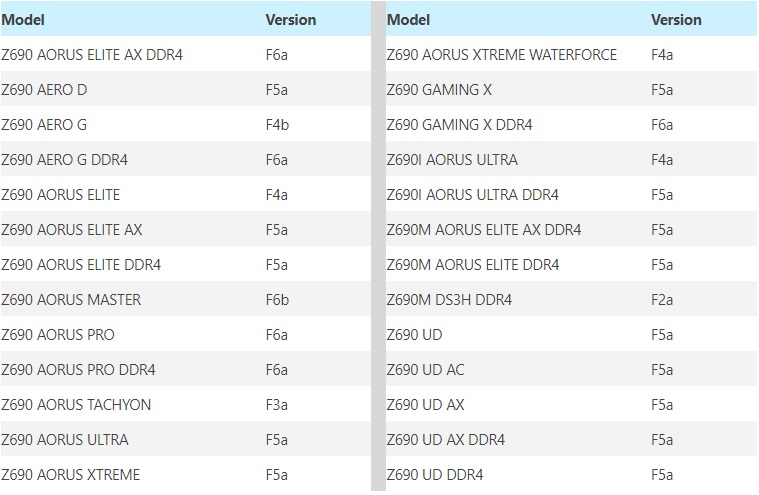This screenshot has width=759, height=495.
Task: Select the Z690I AORUS ULTRA DDR4 row
Action: pos(472,195)
